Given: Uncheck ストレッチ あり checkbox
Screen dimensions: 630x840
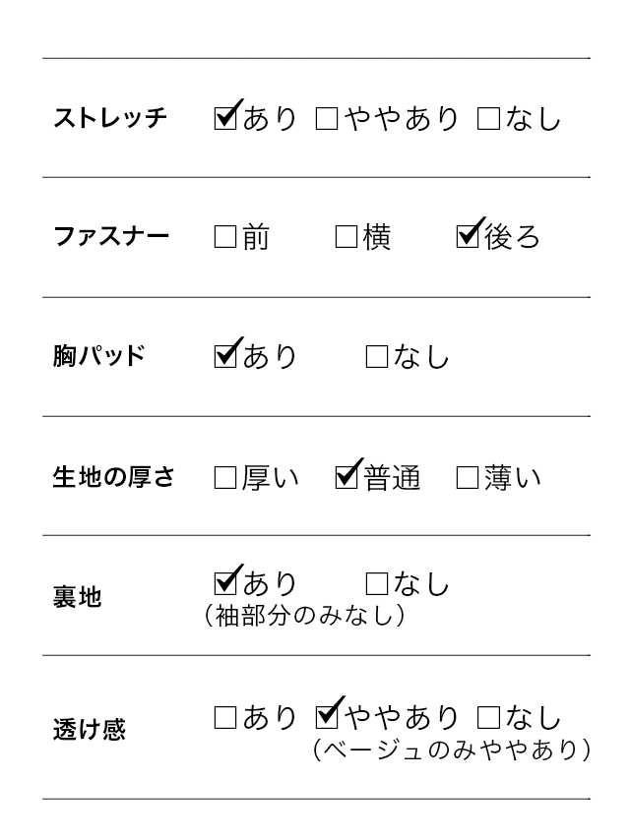Looking at the screenshot, I should (225, 119).
